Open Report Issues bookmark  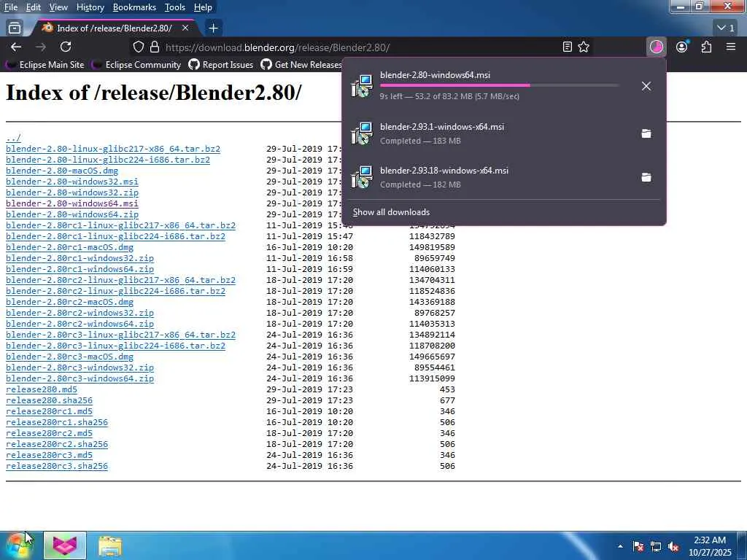tap(221, 65)
